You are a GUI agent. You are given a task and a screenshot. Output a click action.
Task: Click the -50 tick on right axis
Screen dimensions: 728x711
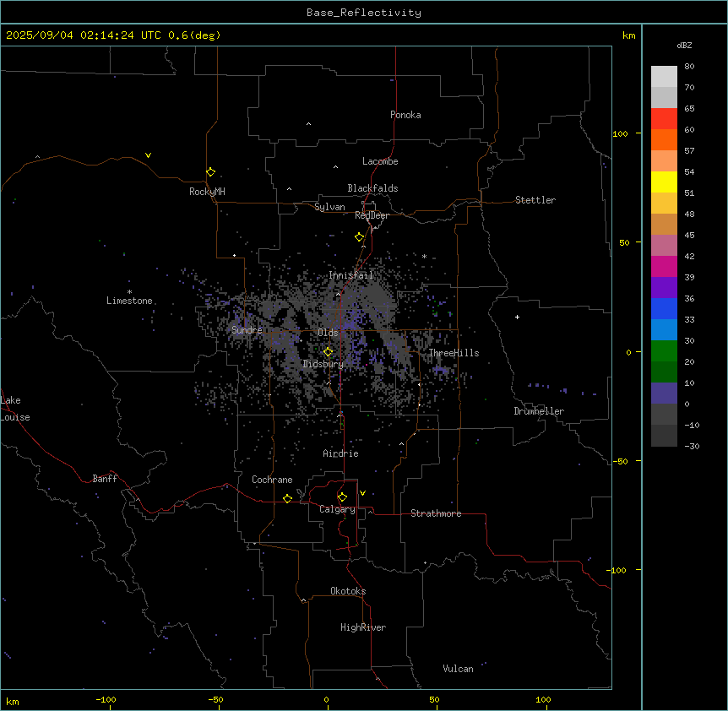(620, 461)
